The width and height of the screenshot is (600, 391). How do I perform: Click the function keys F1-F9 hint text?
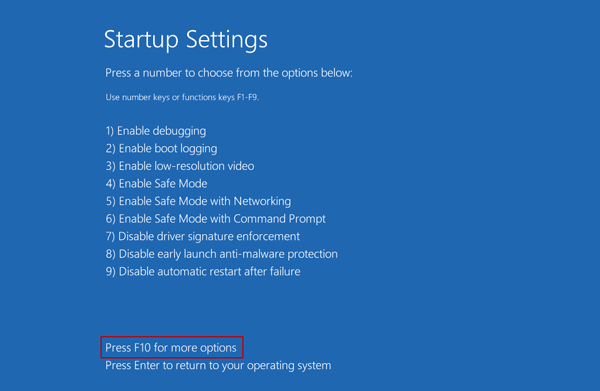[x=182, y=98]
